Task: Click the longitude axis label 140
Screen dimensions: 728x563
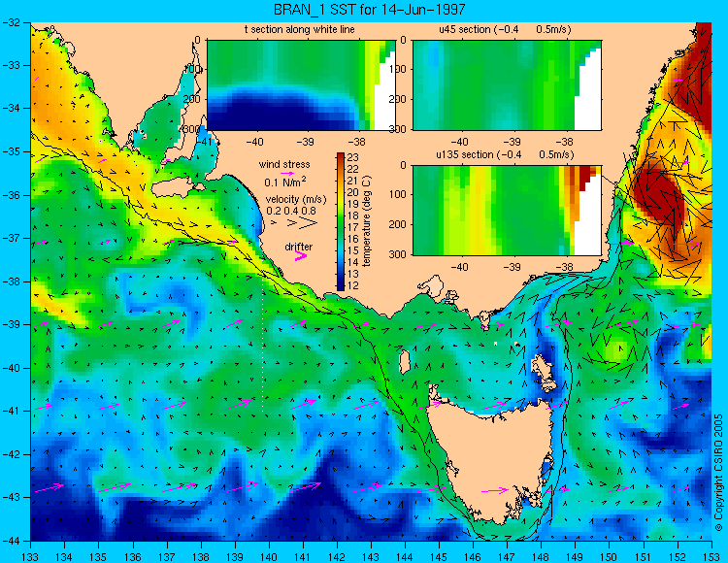Action: click(269, 556)
